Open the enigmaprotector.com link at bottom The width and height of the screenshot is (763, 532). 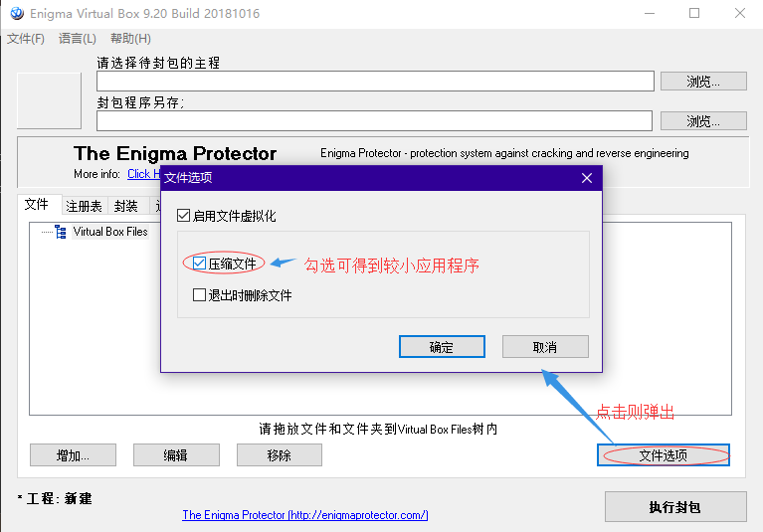click(305, 515)
